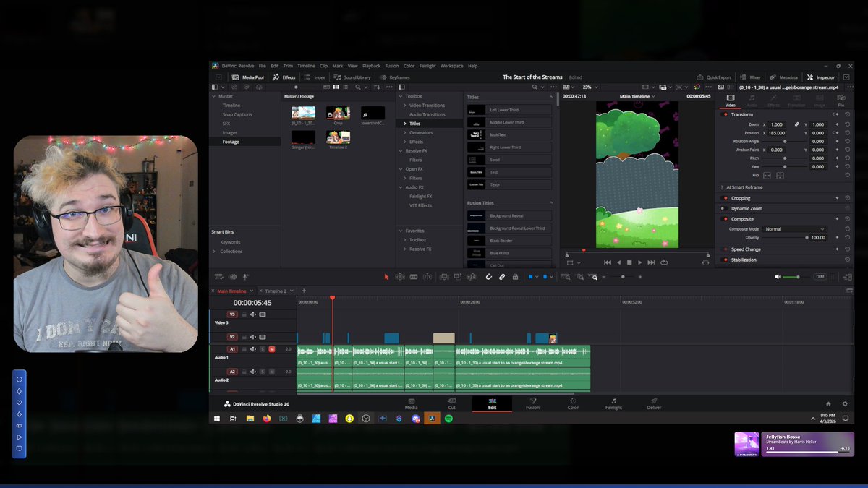This screenshot has height=488, width=868.
Task: Toggle the position lock padlock icon
Action: point(515,277)
